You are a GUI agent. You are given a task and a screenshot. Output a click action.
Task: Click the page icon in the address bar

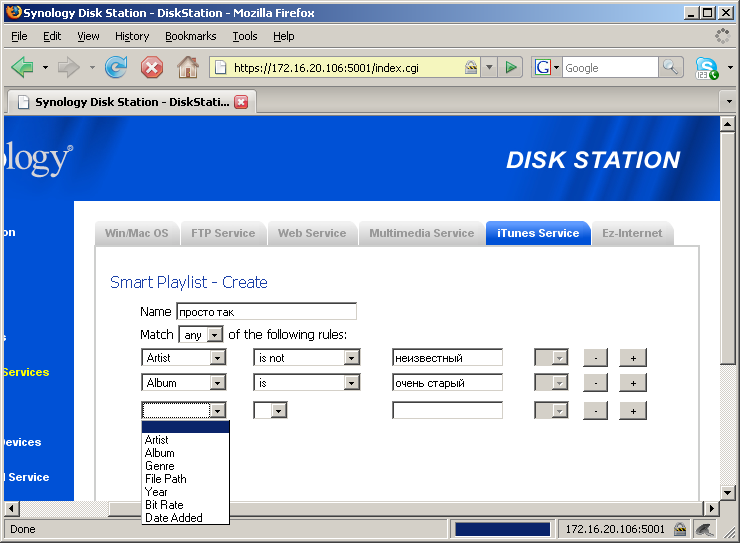(220, 68)
